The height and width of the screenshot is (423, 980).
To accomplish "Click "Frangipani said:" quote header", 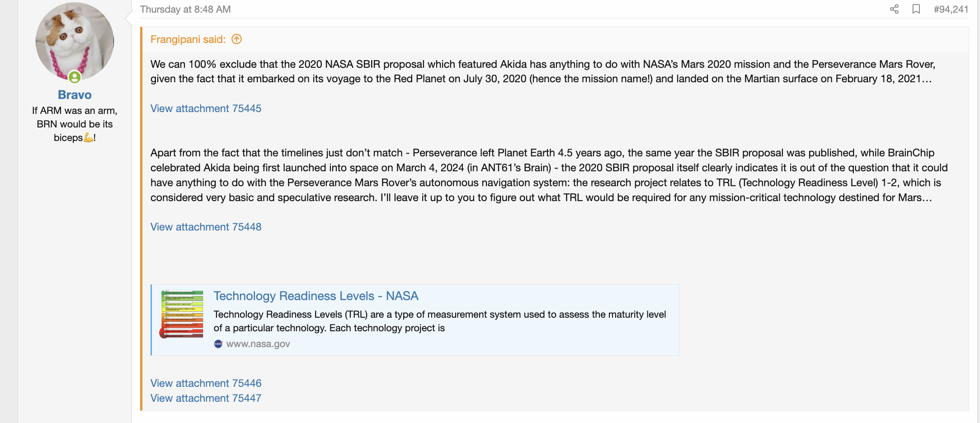I will [188, 39].
